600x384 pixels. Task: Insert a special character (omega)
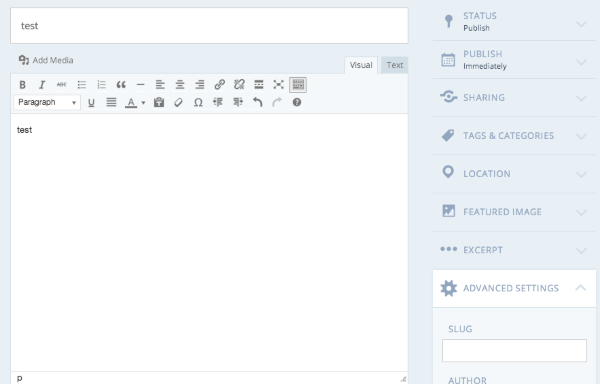click(198, 103)
